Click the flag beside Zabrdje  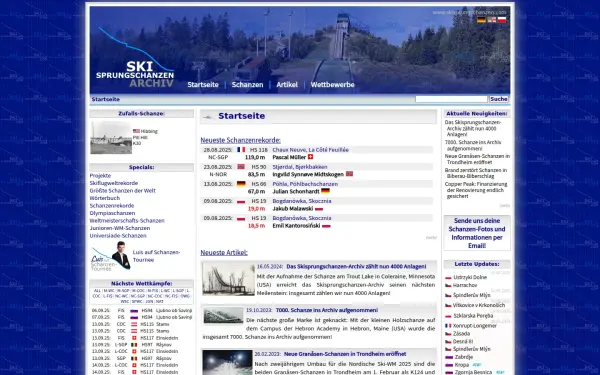coord(448,357)
